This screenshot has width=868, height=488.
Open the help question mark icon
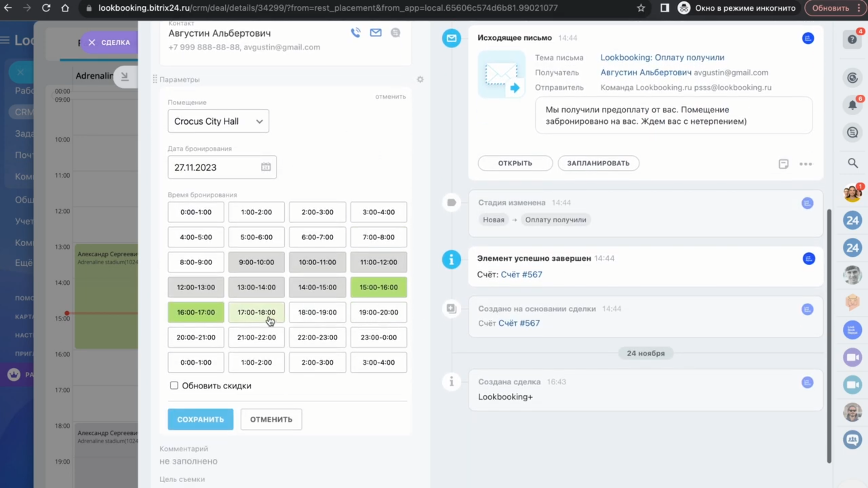pyautogui.click(x=852, y=40)
